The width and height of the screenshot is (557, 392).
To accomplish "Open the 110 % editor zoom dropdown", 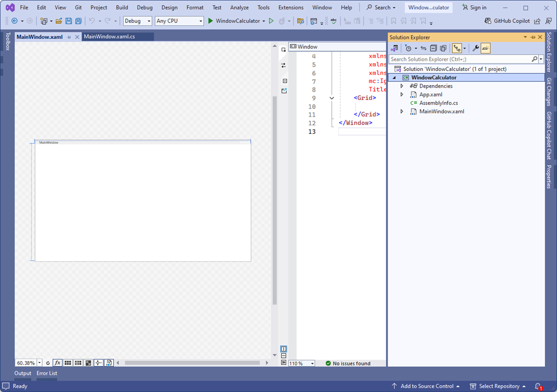I will pos(312,363).
